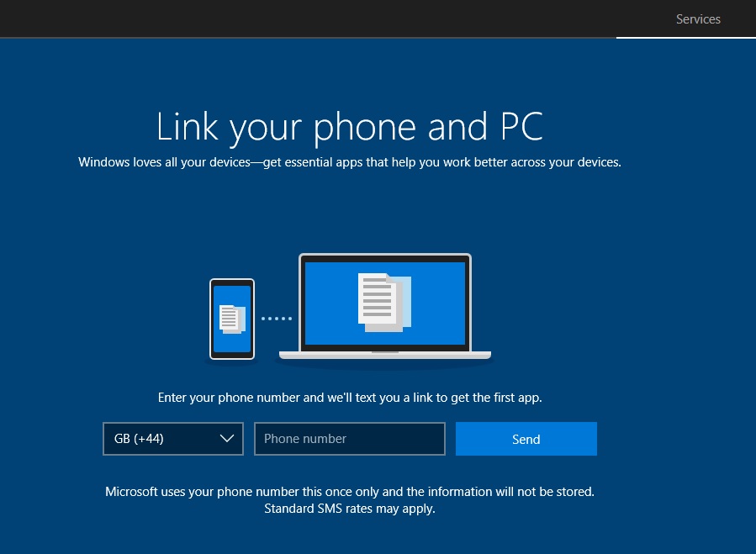
Task: Click the Phone number input field
Action: pos(350,439)
